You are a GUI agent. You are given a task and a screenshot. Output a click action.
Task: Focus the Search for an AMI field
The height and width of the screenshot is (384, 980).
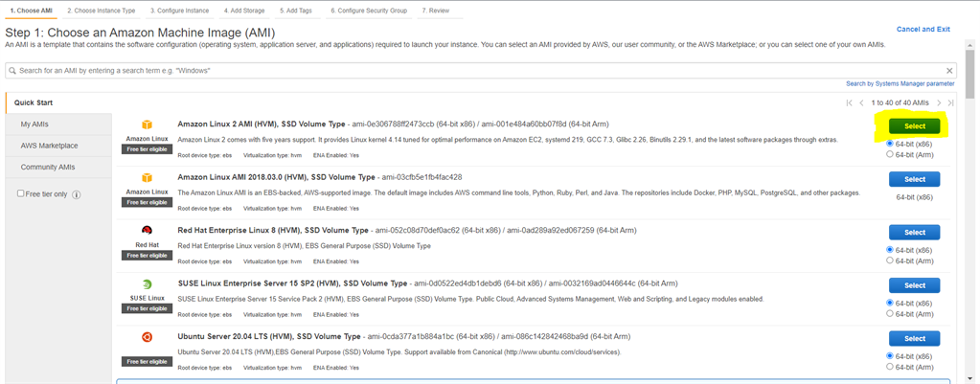pyautogui.click(x=480, y=71)
